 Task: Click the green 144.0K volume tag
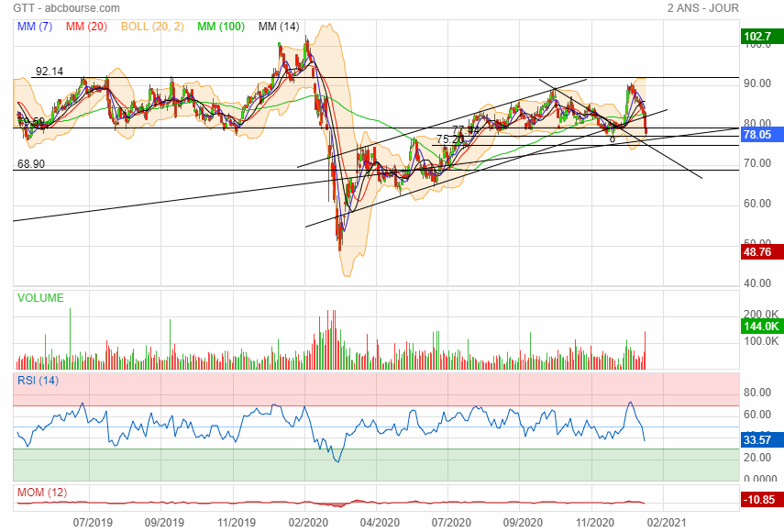coord(762,327)
